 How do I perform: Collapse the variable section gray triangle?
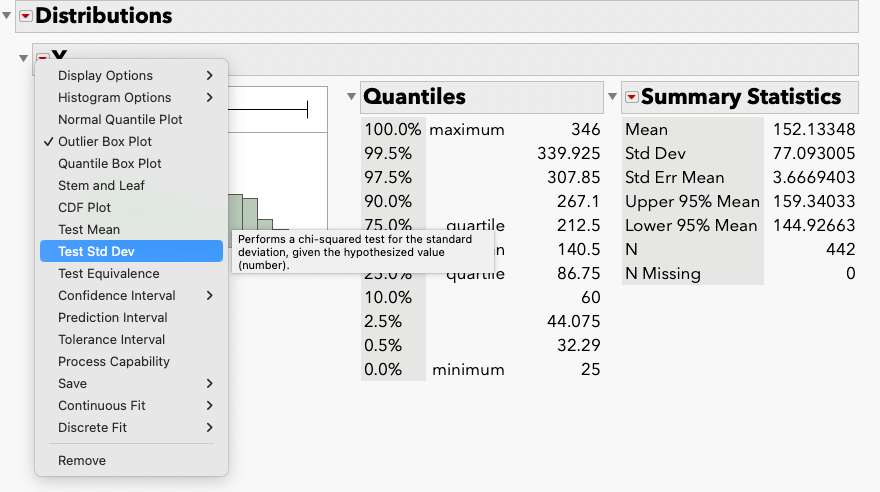(23, 58)
